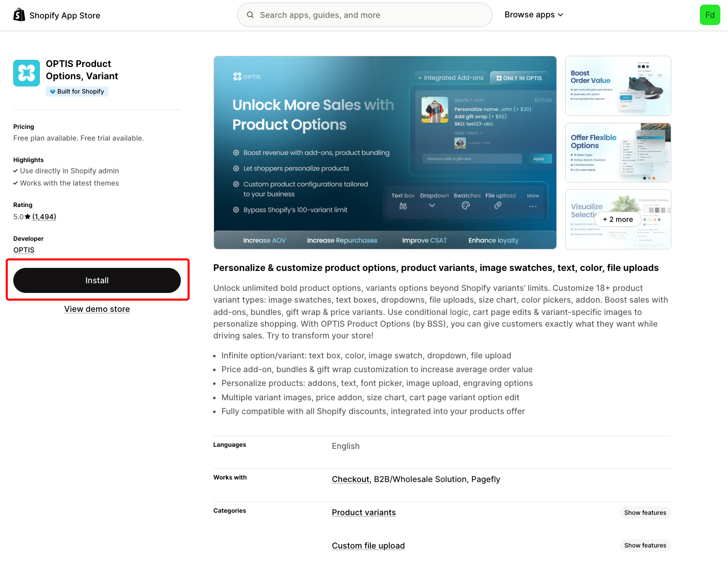Viewport: 728px width, 570px height.
Task: Click the 'Pagefly' text
Action: [486, 479]
